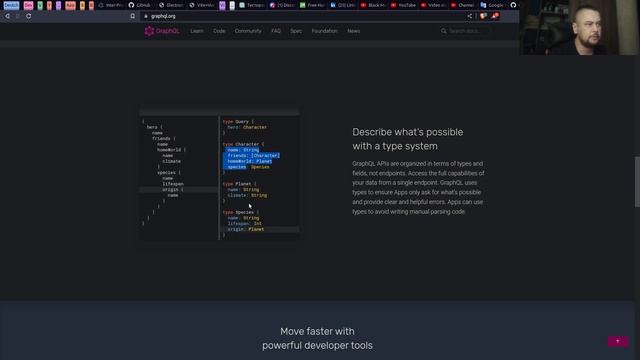Click the forward navigation arrow

point(18,16)
